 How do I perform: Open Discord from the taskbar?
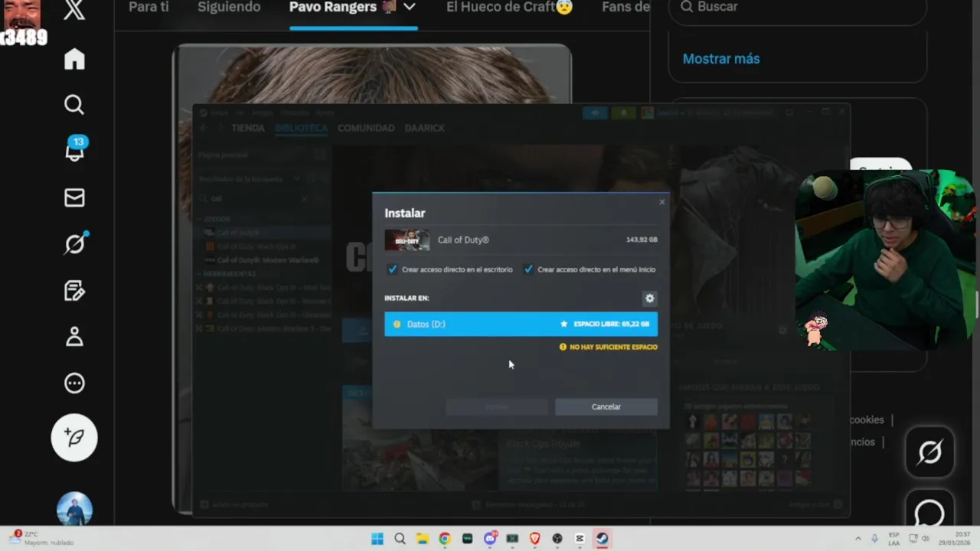[490, 539]
